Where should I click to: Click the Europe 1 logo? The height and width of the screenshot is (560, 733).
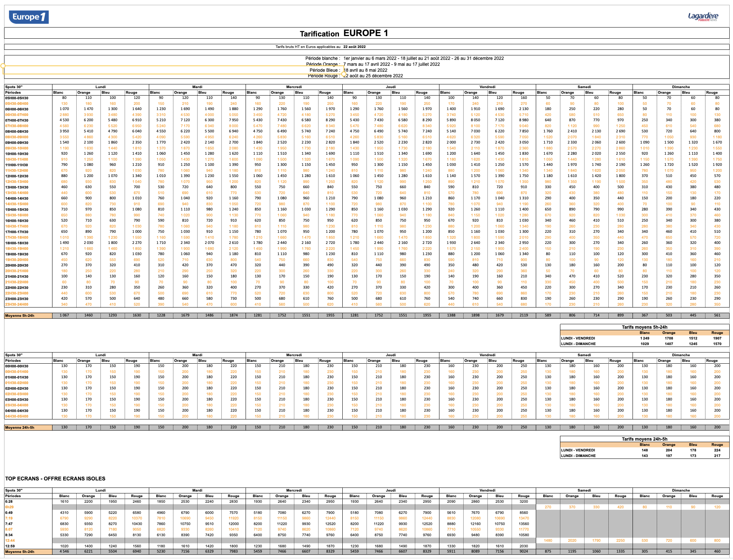[x=29, y=17]
